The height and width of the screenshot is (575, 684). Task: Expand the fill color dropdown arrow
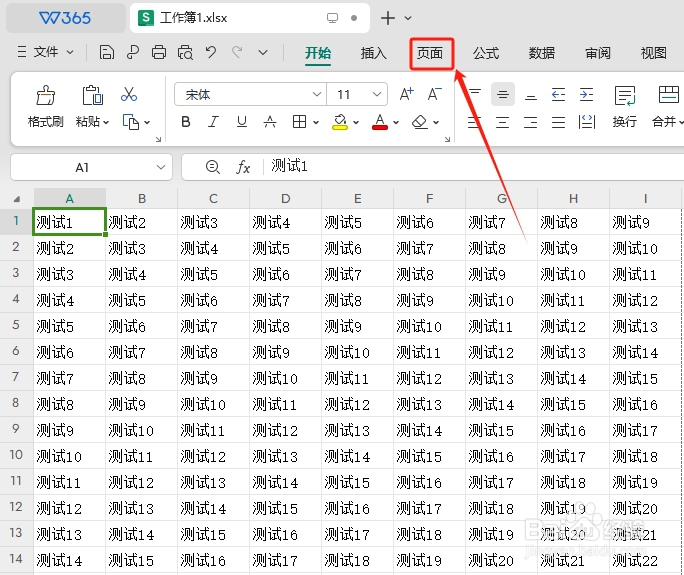pos(356,123)
